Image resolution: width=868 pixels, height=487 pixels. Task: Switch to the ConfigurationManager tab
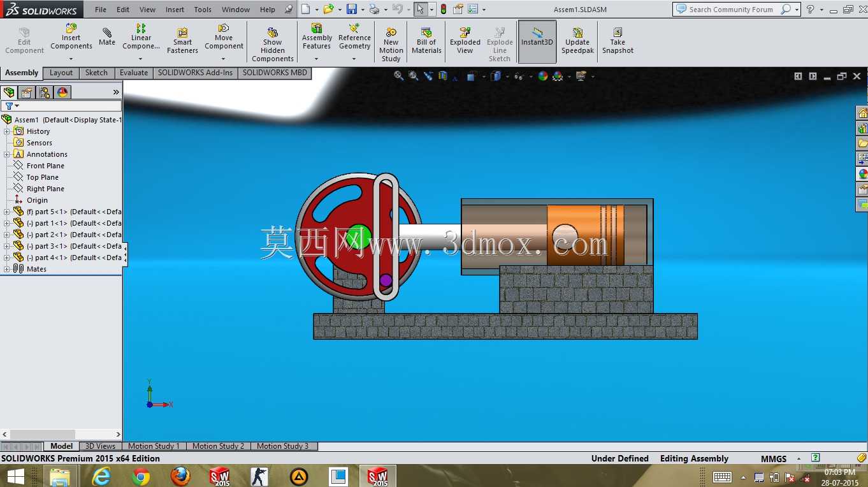pos(45,92)
